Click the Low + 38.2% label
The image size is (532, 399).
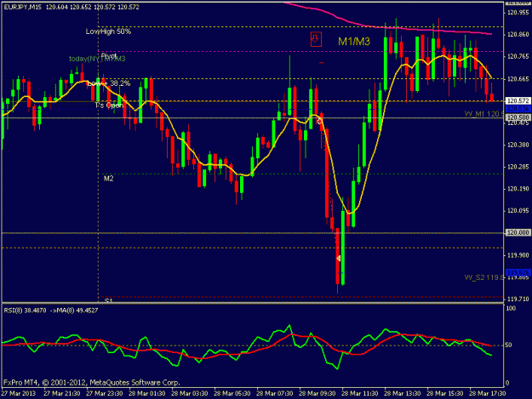tap(109, 83)
